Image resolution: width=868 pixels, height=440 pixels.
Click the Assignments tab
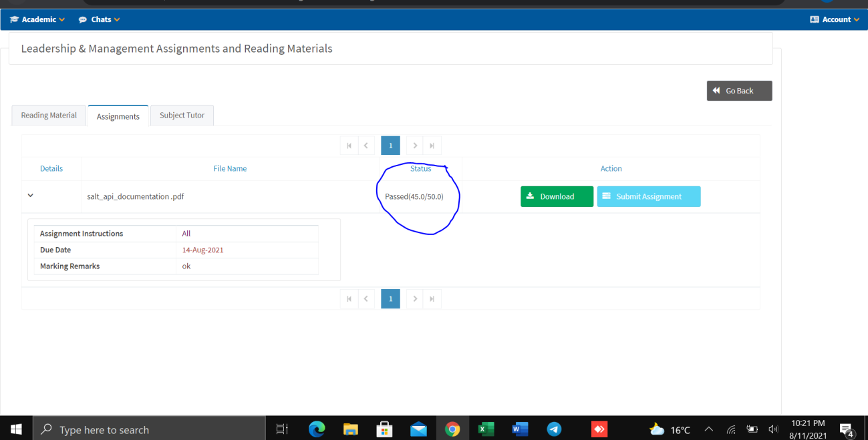point(118,116)
